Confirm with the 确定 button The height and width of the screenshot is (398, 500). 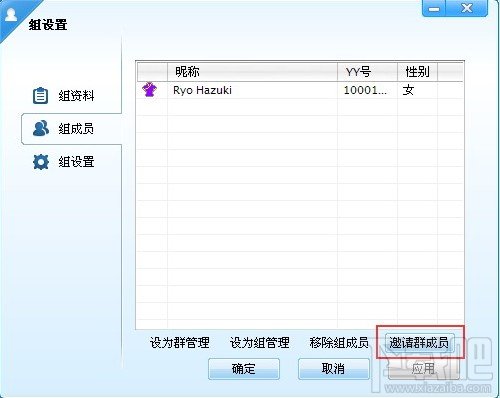coord(244,369)
